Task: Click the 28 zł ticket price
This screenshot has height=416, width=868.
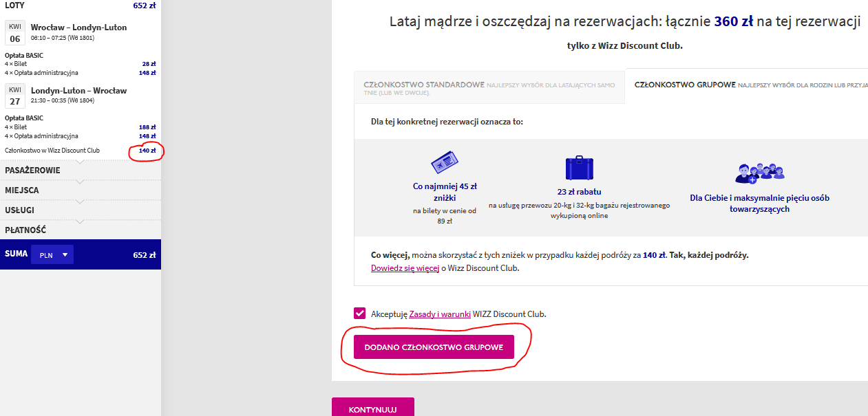Action: (x=149, y=64)
